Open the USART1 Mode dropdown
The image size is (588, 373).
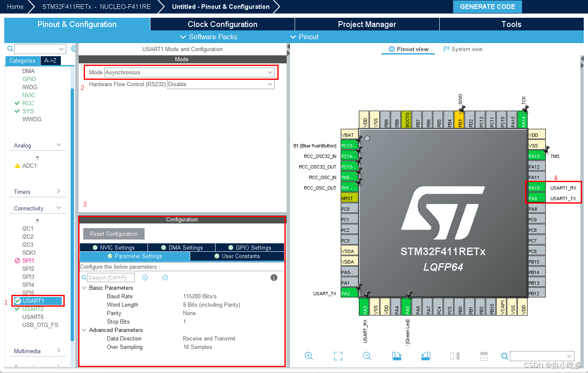click(x=189, y=73)
